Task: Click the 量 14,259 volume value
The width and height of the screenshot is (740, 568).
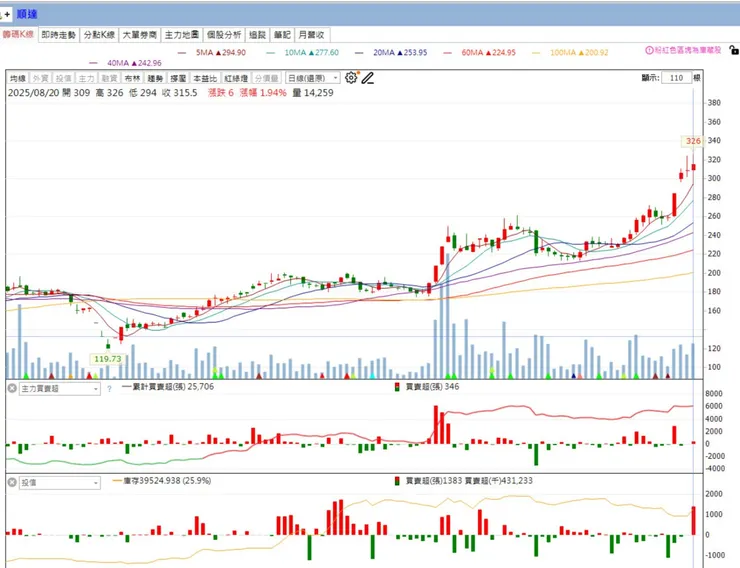Action: 313,93
